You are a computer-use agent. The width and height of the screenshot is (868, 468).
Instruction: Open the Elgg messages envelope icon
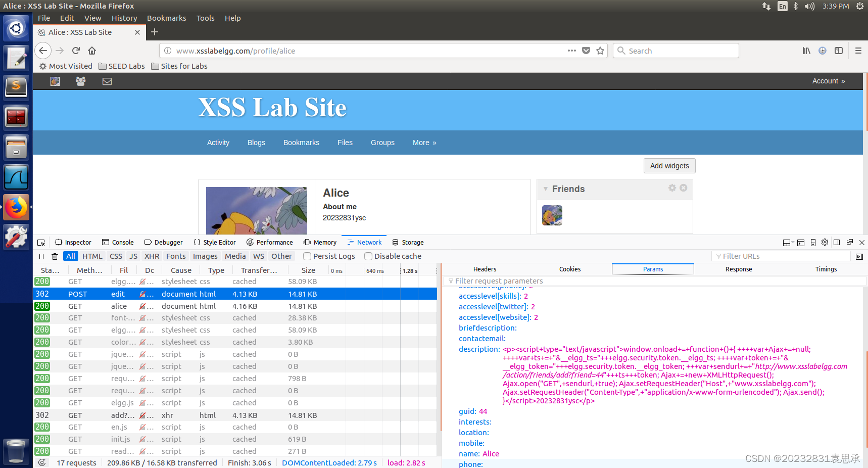[x=107, y=81]
